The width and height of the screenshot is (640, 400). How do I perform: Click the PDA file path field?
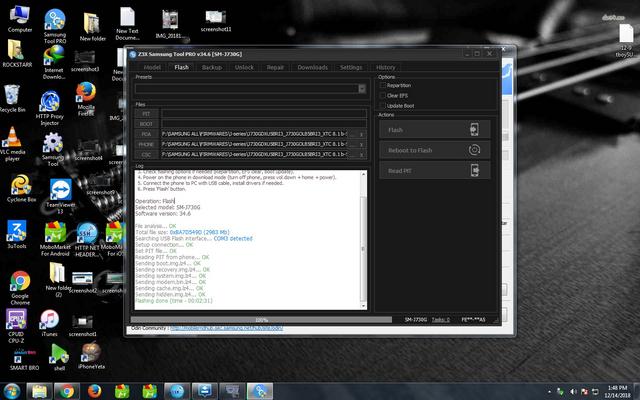(255, 134)
